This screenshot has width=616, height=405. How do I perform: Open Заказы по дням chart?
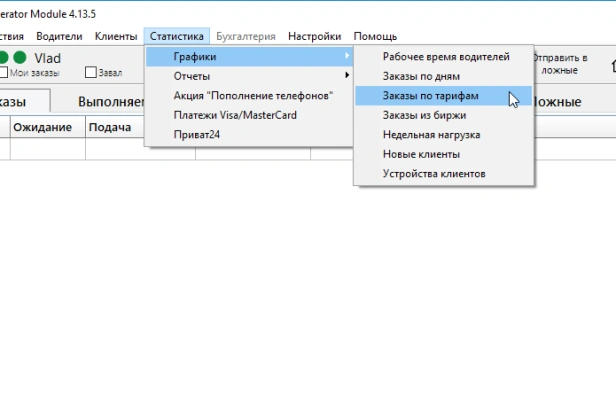(x=421, y=76)
